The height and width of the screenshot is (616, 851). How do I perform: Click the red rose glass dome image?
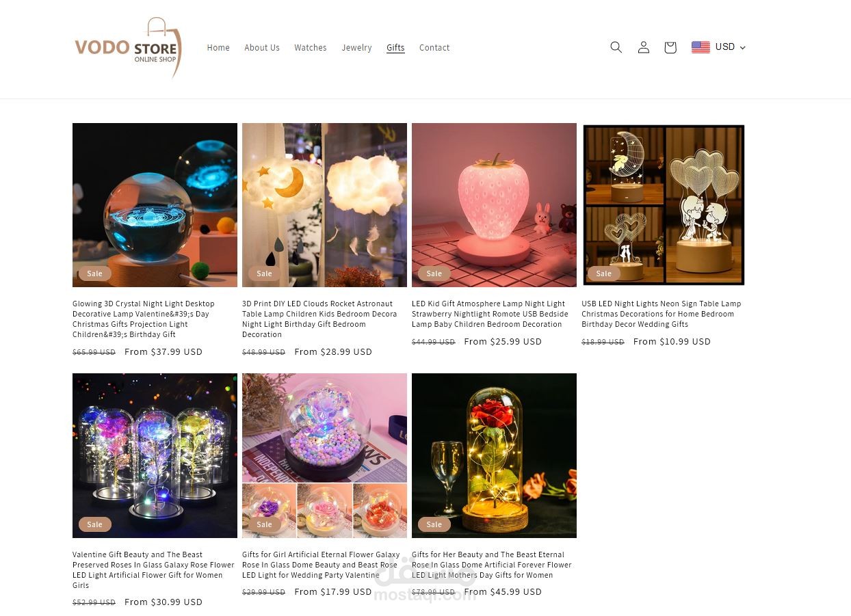[494, 455]
